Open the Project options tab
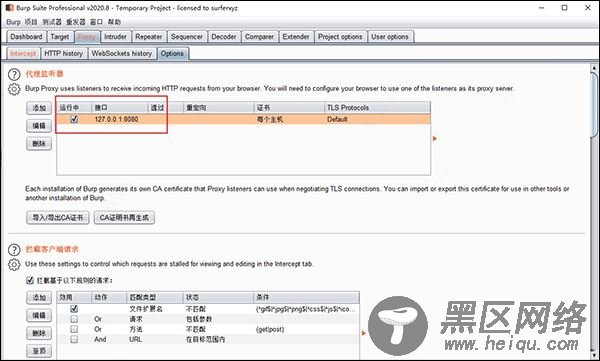 340,37
